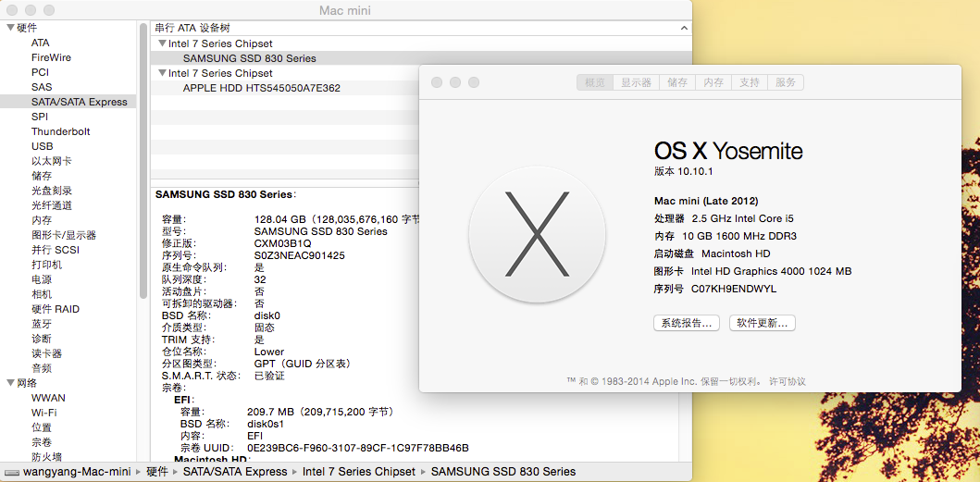Collapse the Intel 7 Series Chipset above APPLE HDD

163,73
